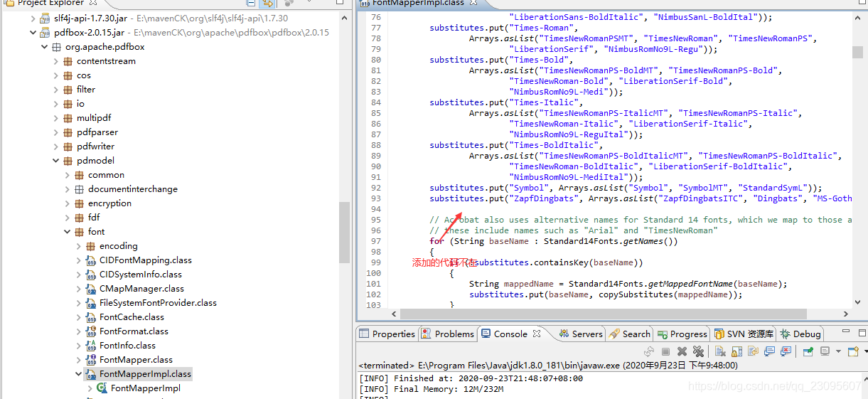Expand the contentstream package
This screenshot has width=868, height=399.
[x=55, y=61]
